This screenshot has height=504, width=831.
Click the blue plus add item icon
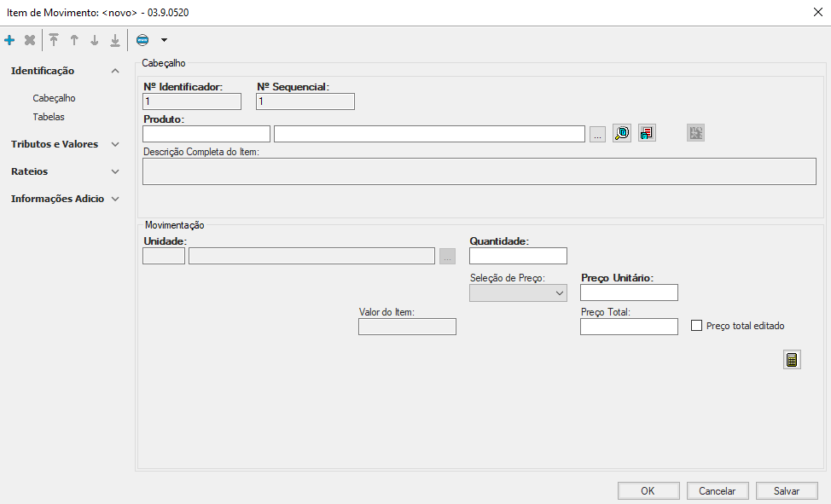9,40
